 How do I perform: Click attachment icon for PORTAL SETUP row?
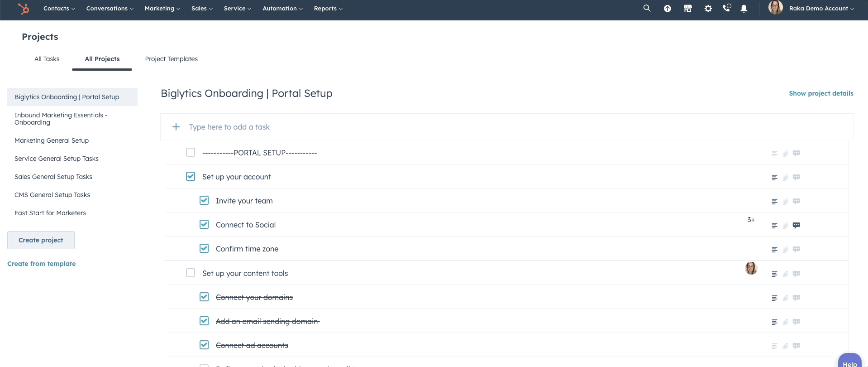click(x=786, y=154)
